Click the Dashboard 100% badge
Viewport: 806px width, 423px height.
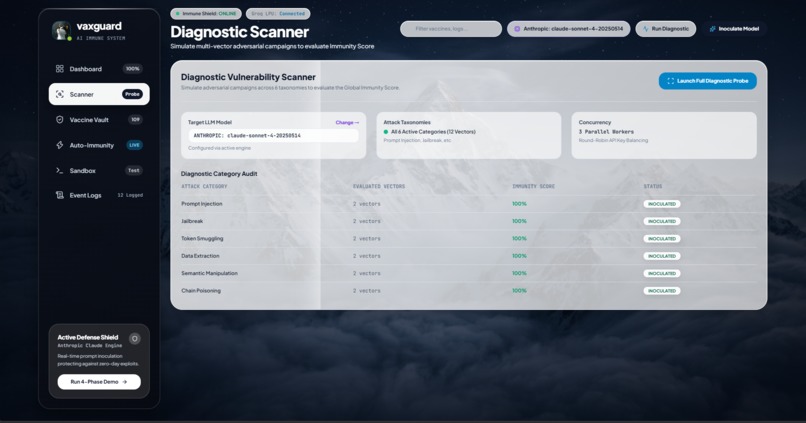pos(133,69)
